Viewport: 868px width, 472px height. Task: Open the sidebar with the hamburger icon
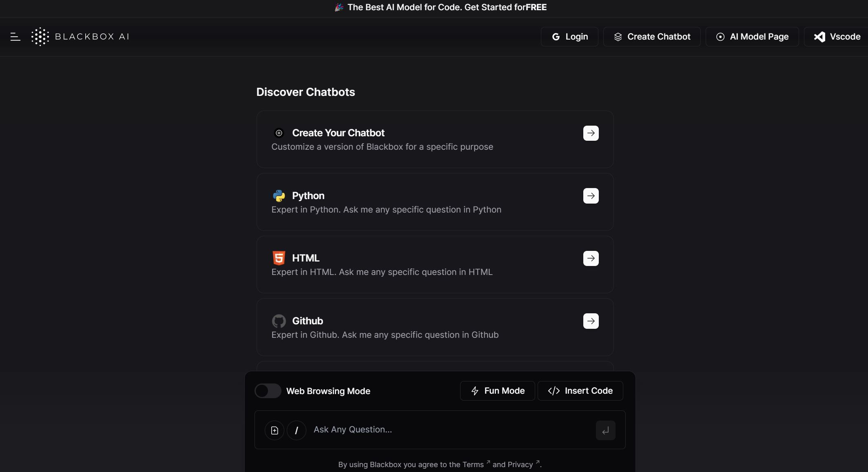click(15, 37)
